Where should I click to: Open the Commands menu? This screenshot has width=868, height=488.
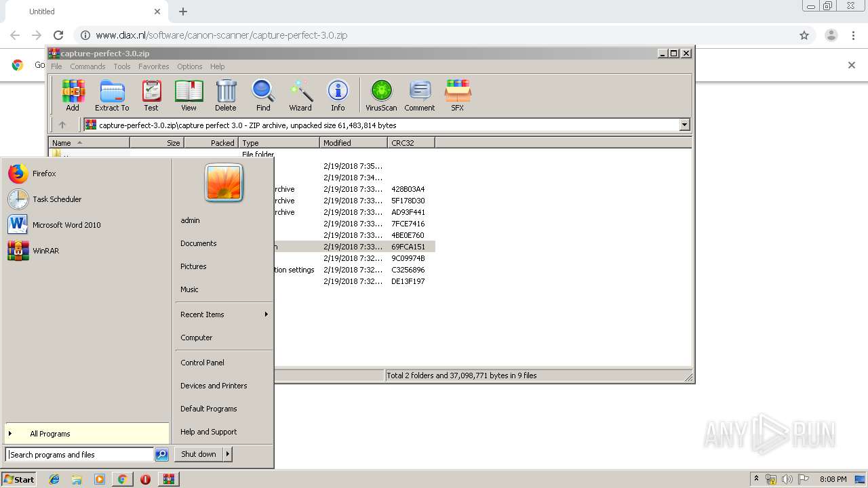[87, 66]
